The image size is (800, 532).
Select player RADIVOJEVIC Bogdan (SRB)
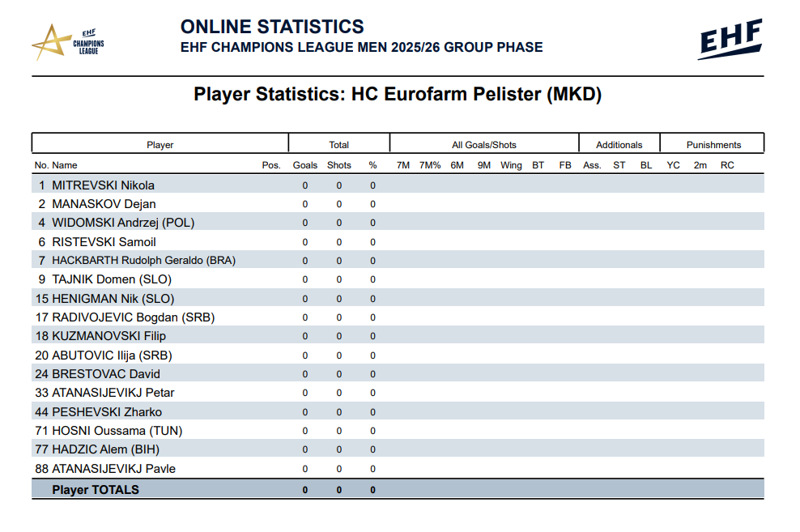[133, 317]
